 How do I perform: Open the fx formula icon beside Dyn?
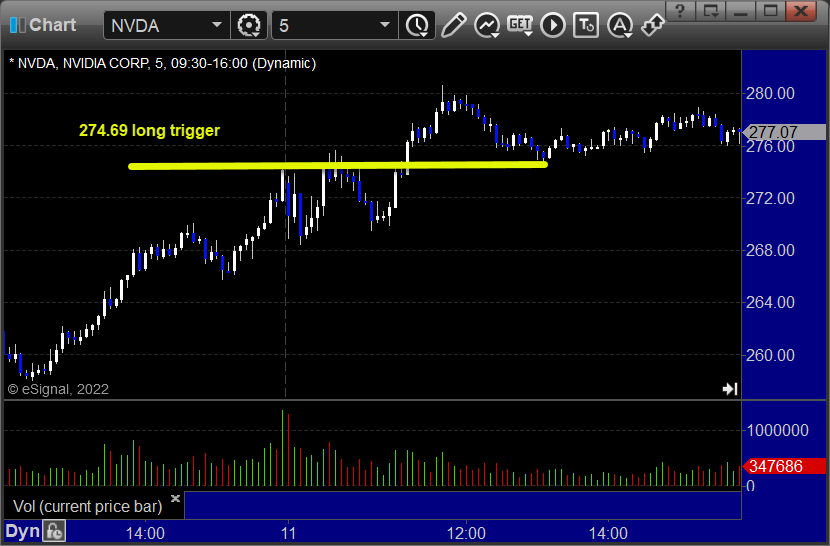55,531
